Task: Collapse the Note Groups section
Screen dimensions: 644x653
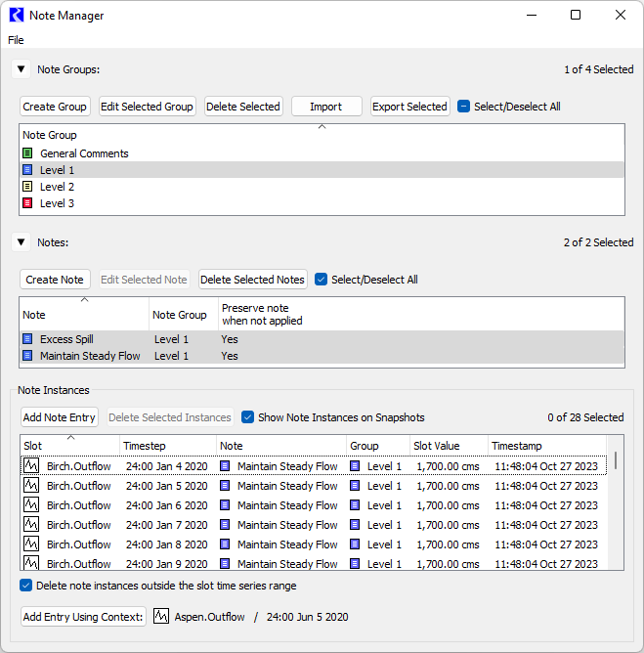Action: pos(21,69)
